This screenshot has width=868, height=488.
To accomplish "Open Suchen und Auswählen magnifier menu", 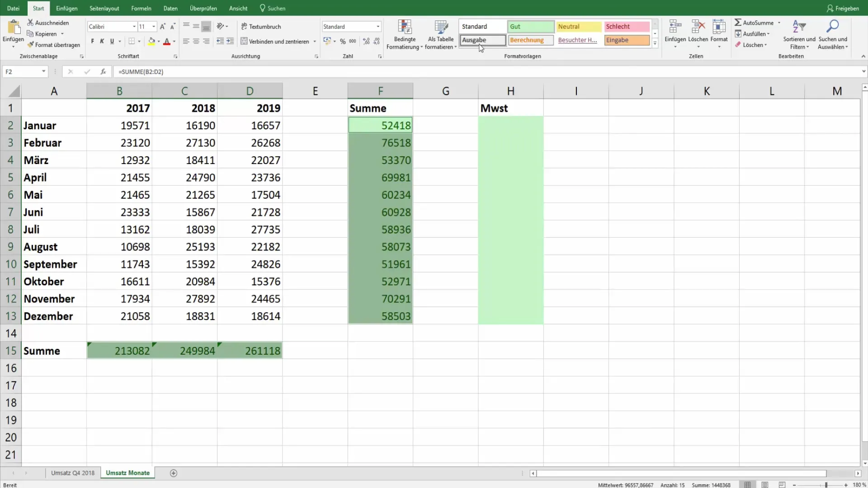I will click(833, 35).
